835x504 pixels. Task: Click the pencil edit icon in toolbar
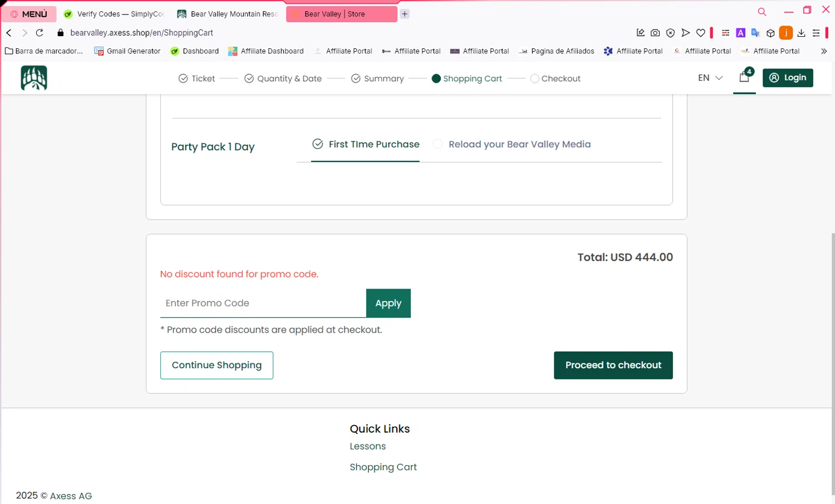pyautogui.click(x=641, y=33)
